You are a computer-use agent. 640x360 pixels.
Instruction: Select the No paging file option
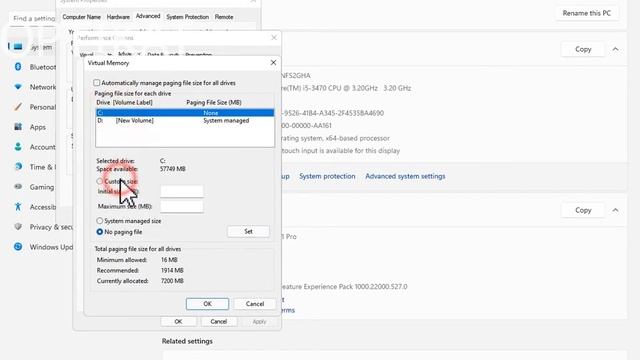tap(100, 232)
